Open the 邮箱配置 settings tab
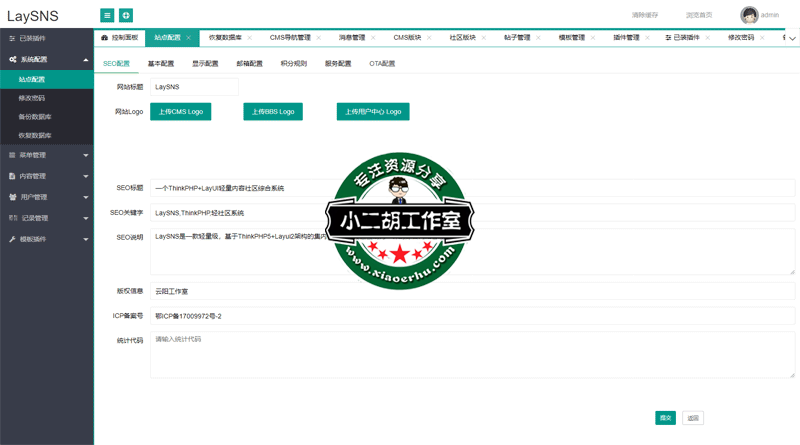This screenshot has width=800, height=445. pyautogui.click(x=249, y=63)
